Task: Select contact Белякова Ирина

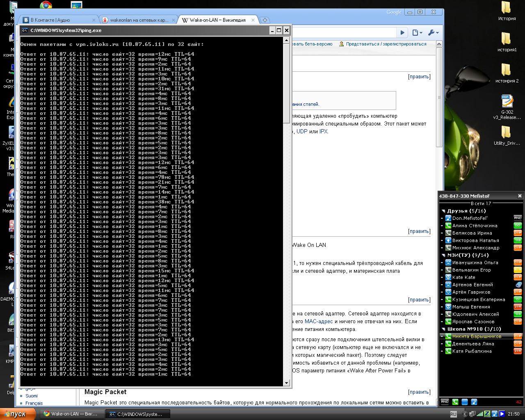Action: [x=472, y=233]
